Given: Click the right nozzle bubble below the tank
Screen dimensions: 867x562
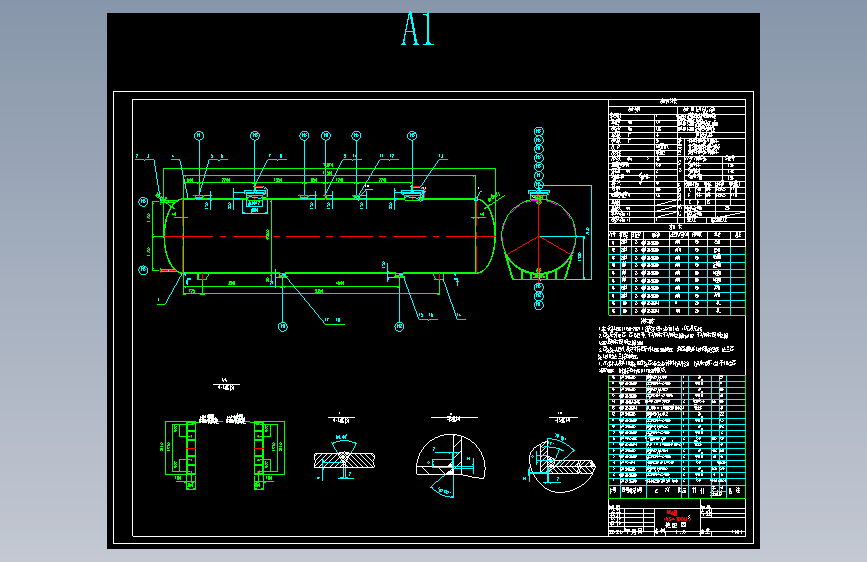Looking at the screenshot, I should click(399, 327).
